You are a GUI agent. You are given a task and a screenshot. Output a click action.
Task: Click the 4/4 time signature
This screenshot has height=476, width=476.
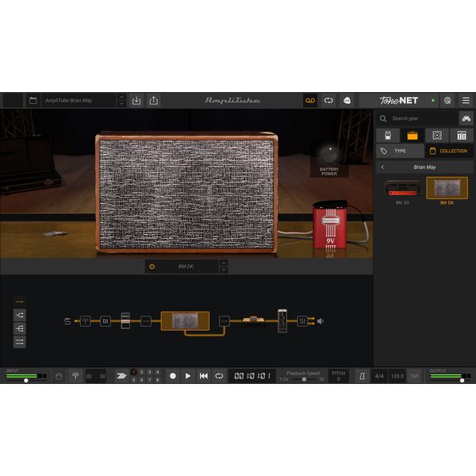pos(379,376)
